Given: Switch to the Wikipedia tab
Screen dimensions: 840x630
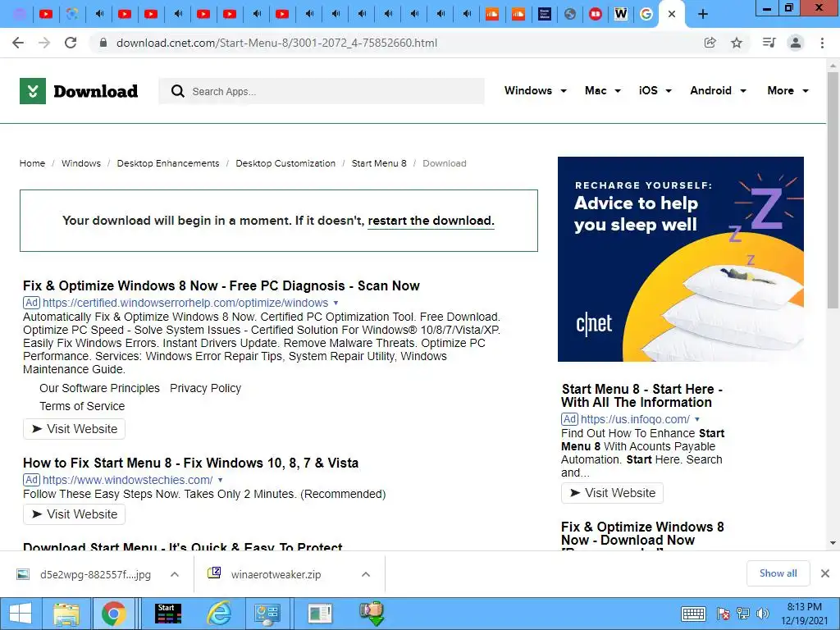Looking at the screenshot, I should pos(620,15).
